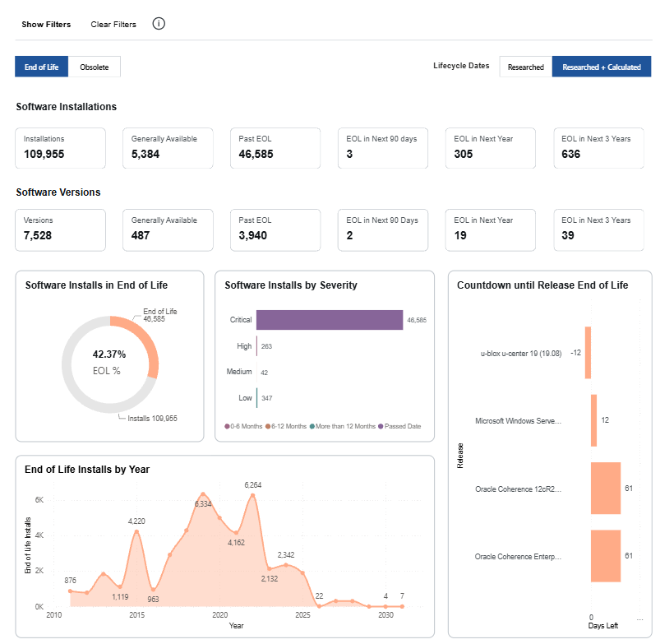This screenshot has width=660, height=644.
Task: Select Researched + Calculated option
Action: (602, 67)
